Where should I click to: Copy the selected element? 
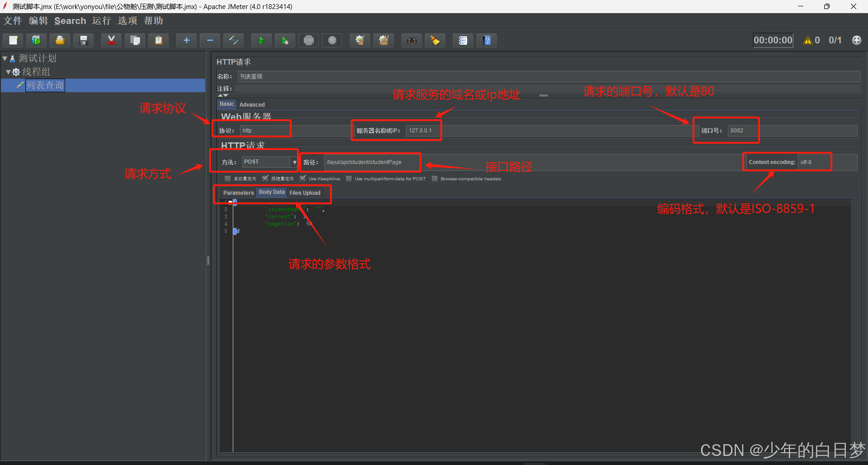[135, 40]
